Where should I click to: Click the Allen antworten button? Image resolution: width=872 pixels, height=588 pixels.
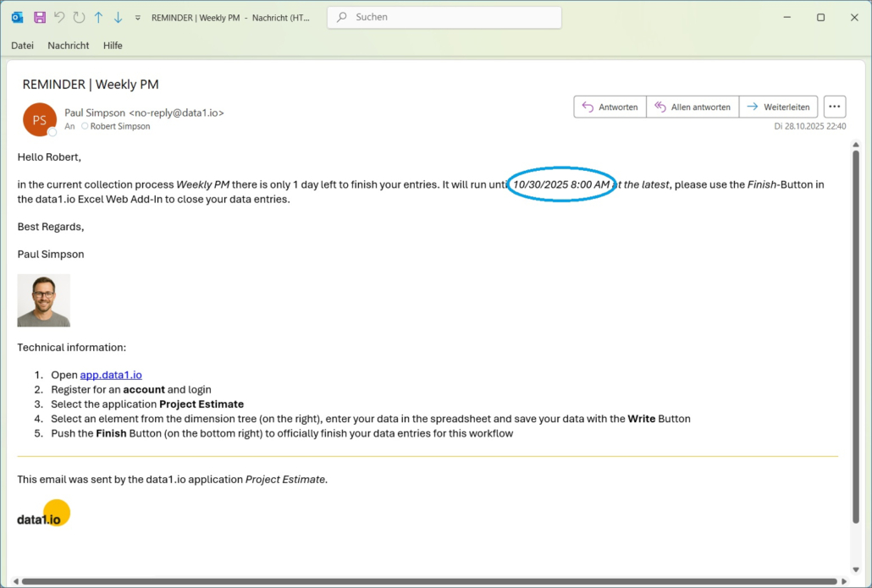tap(692, 107)
